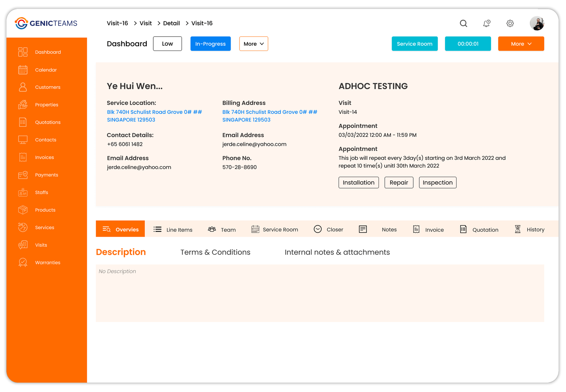Open the notifications bell icon
The height and width of the screenshot is (392, 566).
[x=487, y=23]
